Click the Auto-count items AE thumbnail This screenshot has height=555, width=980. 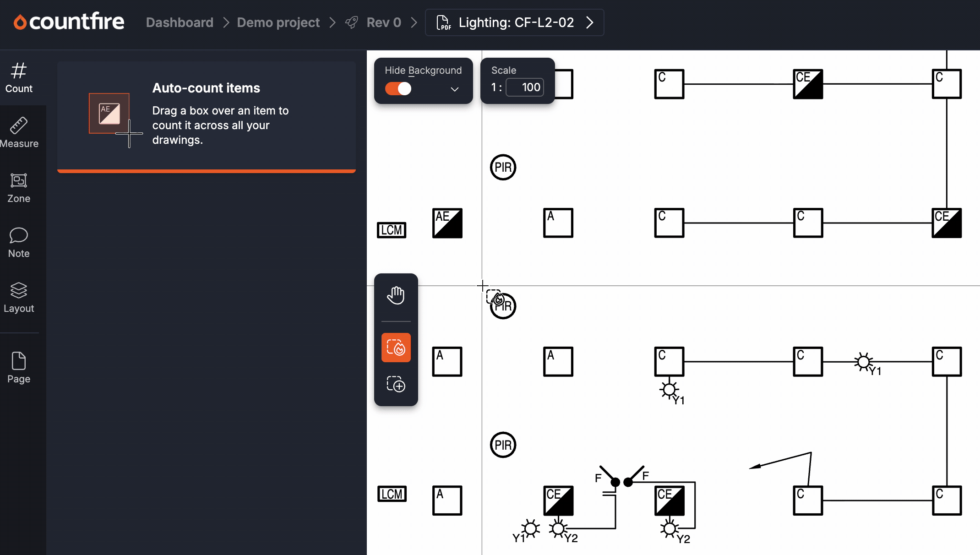[x=109, y=113]
